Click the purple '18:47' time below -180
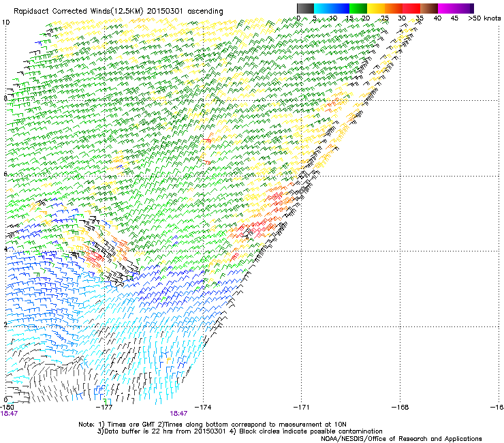The width and height of the screenshot is (504, 443). click(9, 414)
